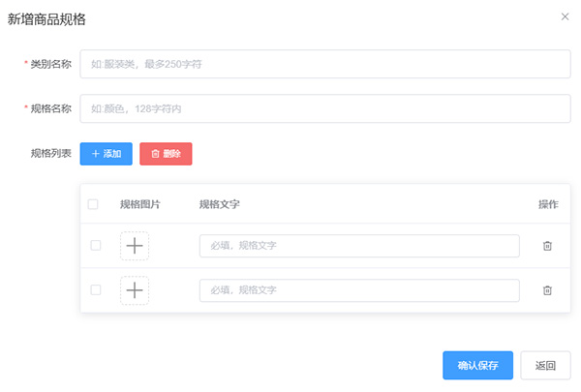Click the 规格文字 column header
The width and height of the screenshot is (581, 392).
(x=220, y=204)
